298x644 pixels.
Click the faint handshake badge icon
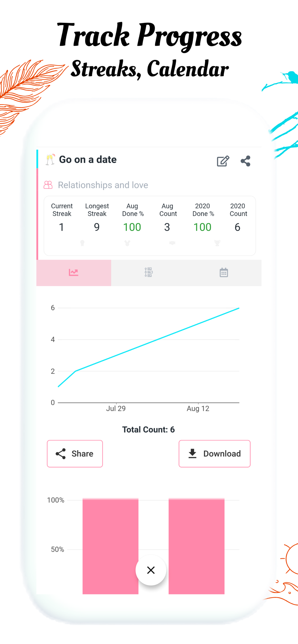pos(172,243)
